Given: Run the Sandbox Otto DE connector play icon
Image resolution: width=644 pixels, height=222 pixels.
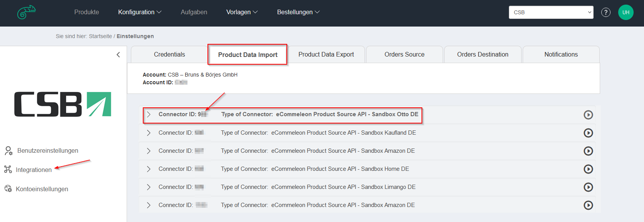Looking at the screenshot, I should (x=588, y=115).
